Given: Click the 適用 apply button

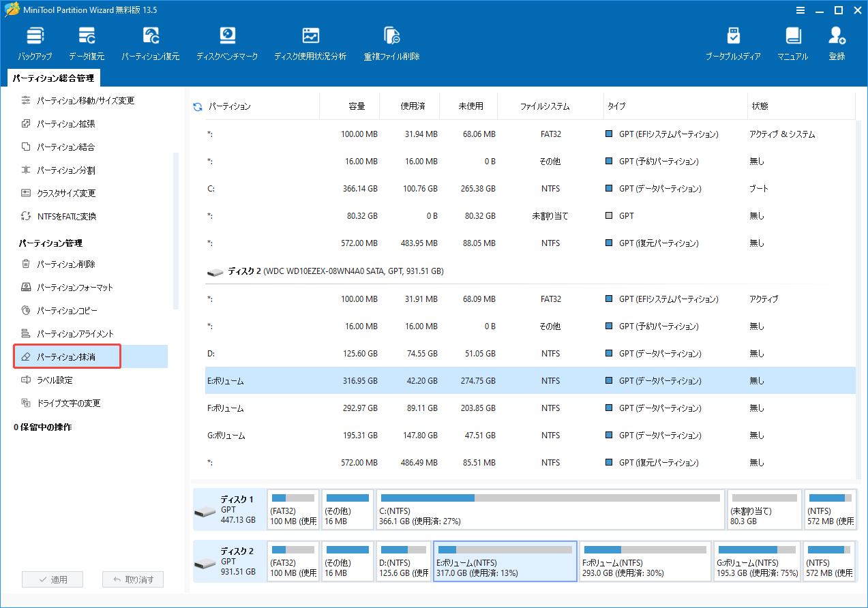Looking at the screenshot, I should [x=52, y=579].
